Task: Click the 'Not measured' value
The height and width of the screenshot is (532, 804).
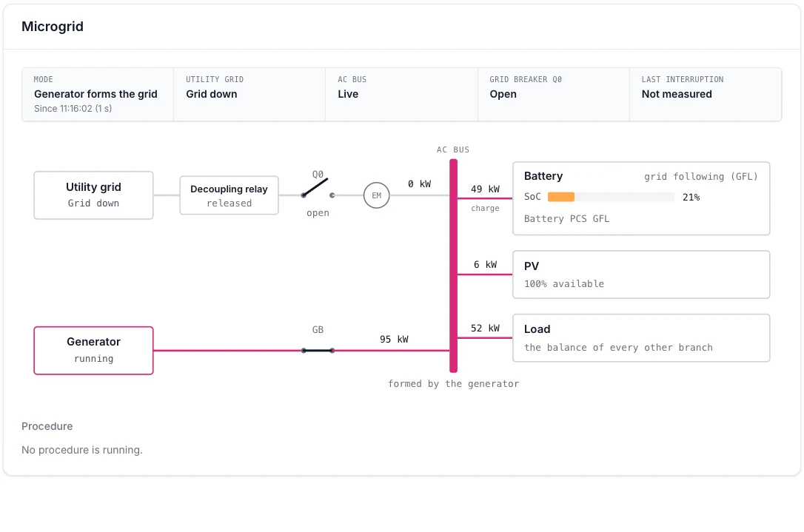Action: [677, 94]
